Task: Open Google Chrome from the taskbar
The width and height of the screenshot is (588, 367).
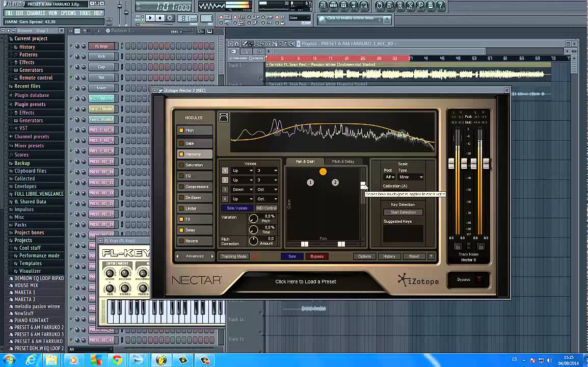Action: pyautogui.click(x=117, y=360)
